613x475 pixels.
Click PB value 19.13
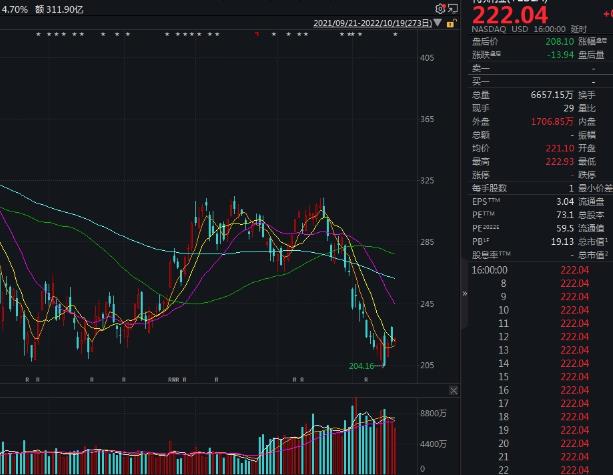point(563,242)
